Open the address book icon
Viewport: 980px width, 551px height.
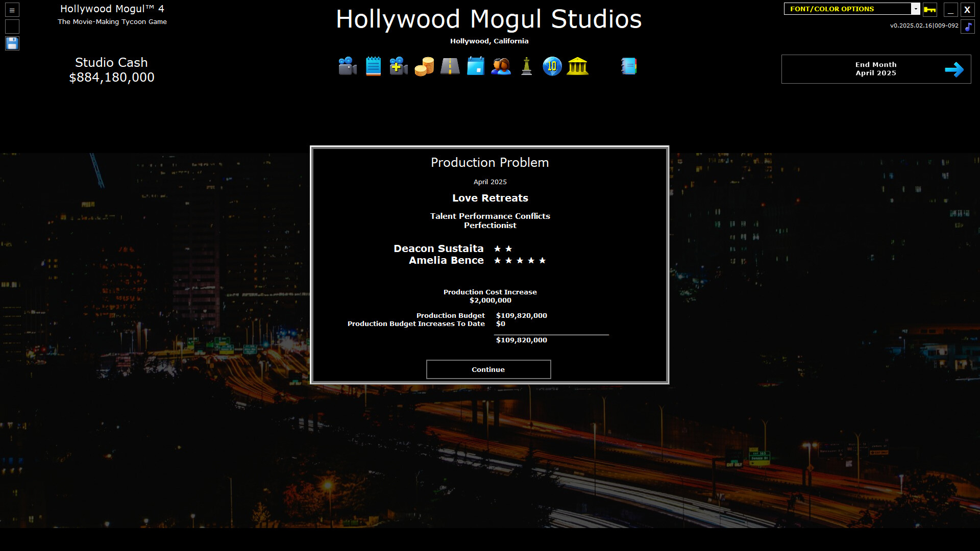coord(628,66)
